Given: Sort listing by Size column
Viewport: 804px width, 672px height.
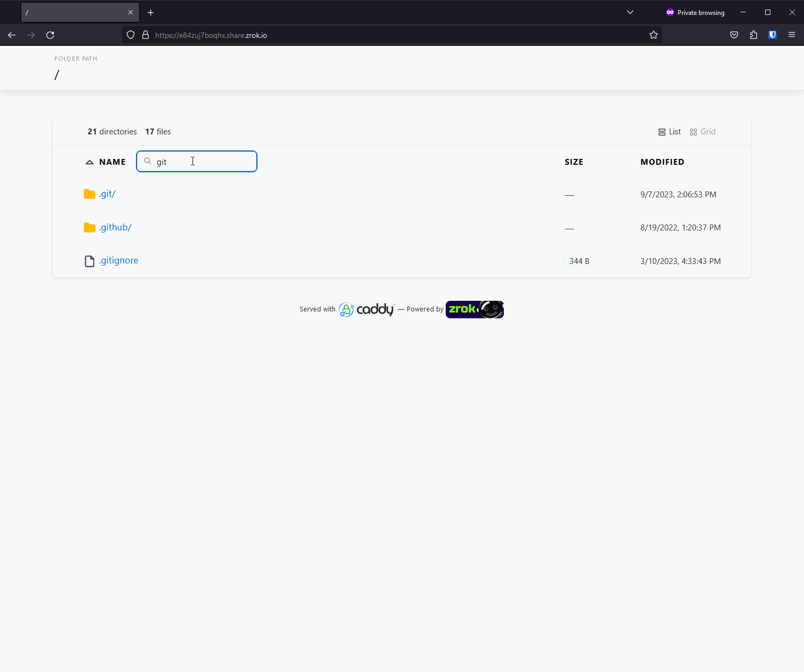Looking at the screenshot, I should pyautogui.click(x=574, y=162).
